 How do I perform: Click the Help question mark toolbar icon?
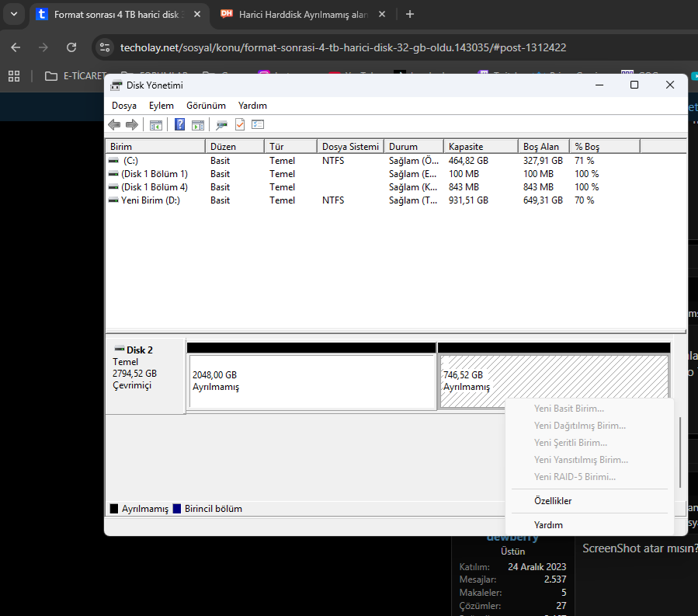pyautogui.click(x=179, y=124)
